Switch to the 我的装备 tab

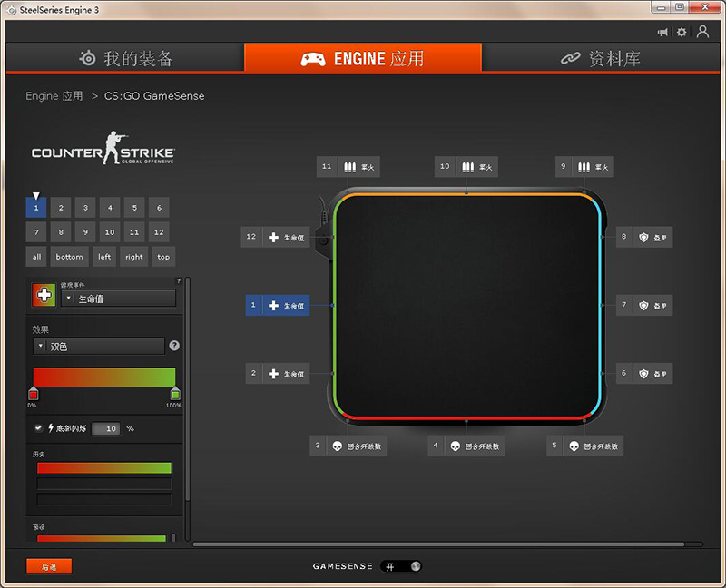pos(125,59)
